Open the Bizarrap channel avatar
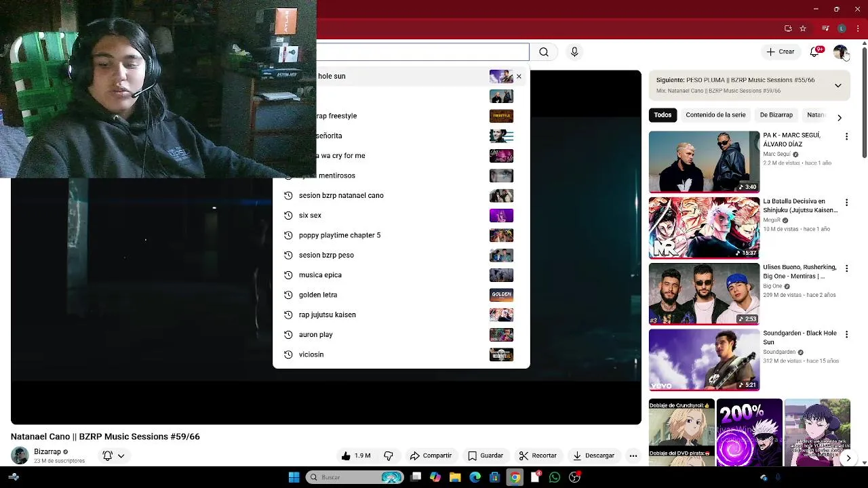Viewport: 868px width, 488px height. 20,455
